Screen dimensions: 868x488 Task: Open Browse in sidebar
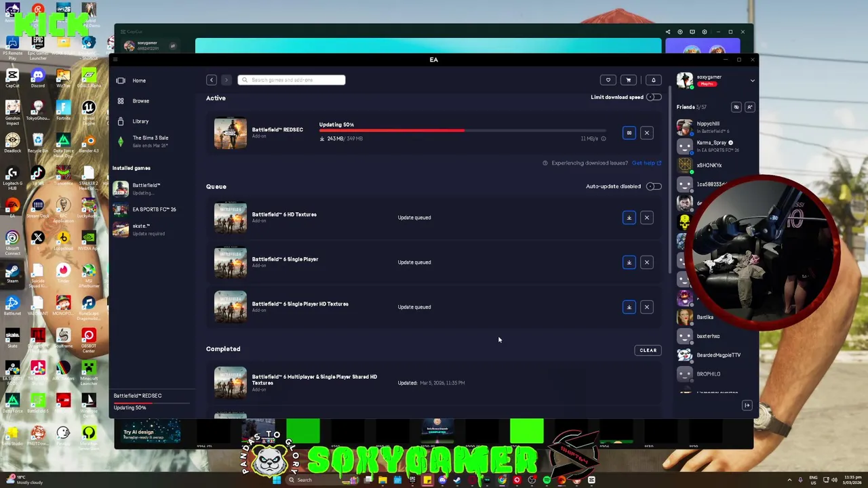140,101
